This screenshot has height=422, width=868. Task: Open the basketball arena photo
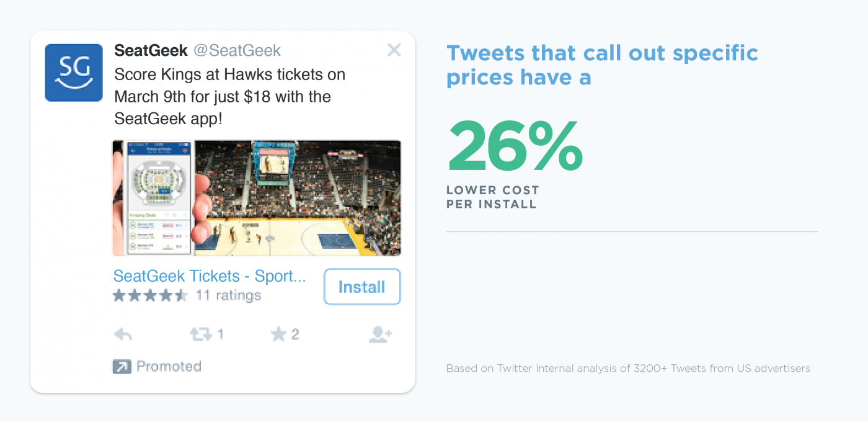[298, 198]
